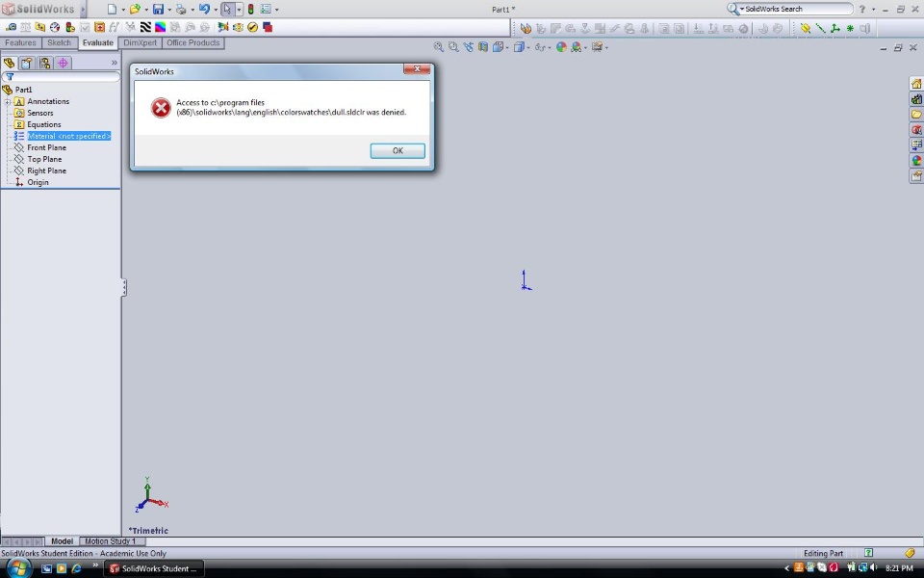The height and width of the screenshot is (578, 924).
Task: Click Zoom to Fit in view toolbar
Action: pos(439,46)
